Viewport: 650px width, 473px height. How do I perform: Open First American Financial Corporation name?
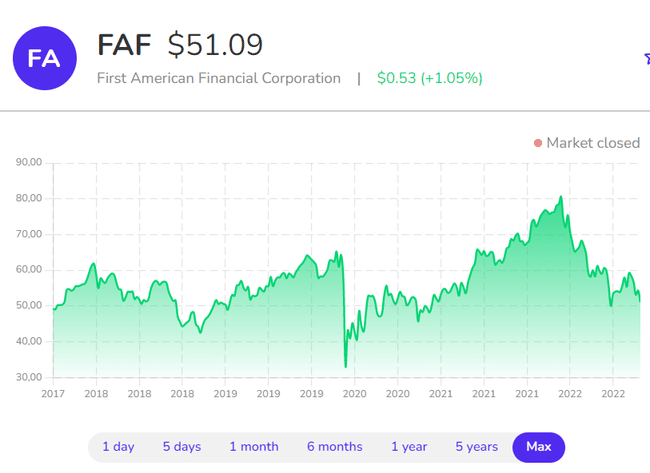(x=219, y=78)
